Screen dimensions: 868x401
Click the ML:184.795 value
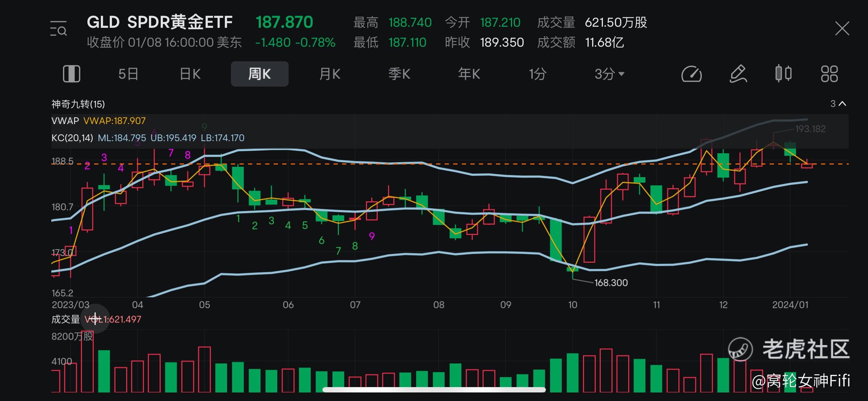(122, 138)
